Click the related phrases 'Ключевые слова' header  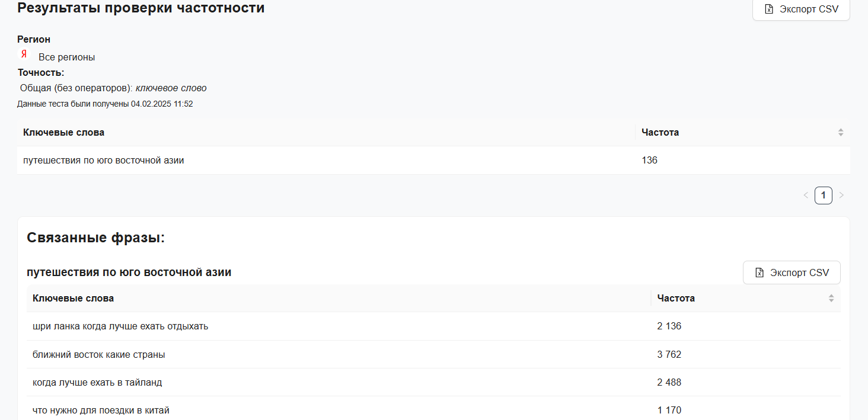(73, 299)
